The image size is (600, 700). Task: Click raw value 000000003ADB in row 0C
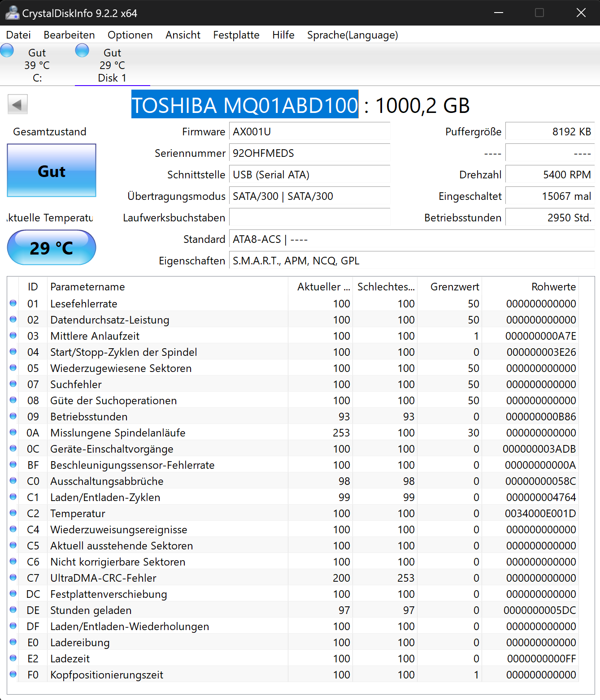point(539,449)
